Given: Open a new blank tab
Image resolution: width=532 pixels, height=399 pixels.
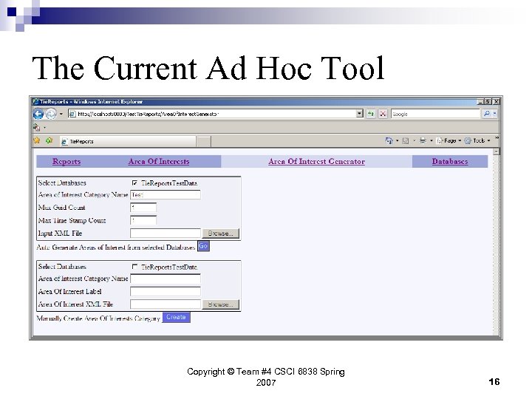Looking at the screenshot, I should pos(204,141).
